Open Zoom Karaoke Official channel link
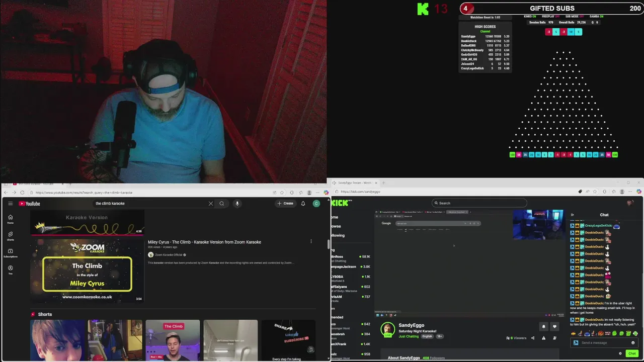Screen dimensions: 644x362 pyautogui.click(x=169, y=255)
